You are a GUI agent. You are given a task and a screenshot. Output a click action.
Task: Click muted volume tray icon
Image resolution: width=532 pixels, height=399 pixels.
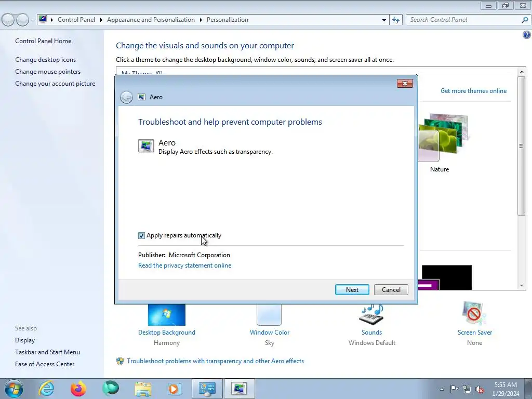[x=480, y=389]
